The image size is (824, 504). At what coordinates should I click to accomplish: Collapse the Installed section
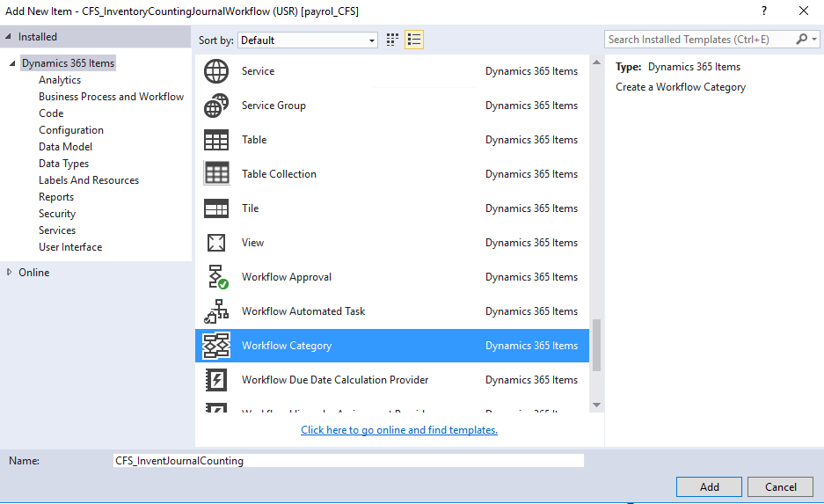[x=8, y=37]
